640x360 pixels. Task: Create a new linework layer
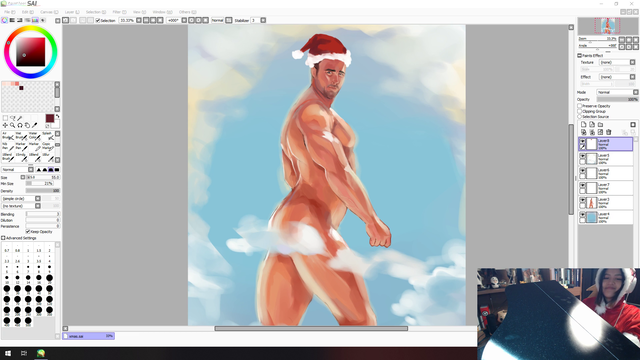click(x=592, y=124)
